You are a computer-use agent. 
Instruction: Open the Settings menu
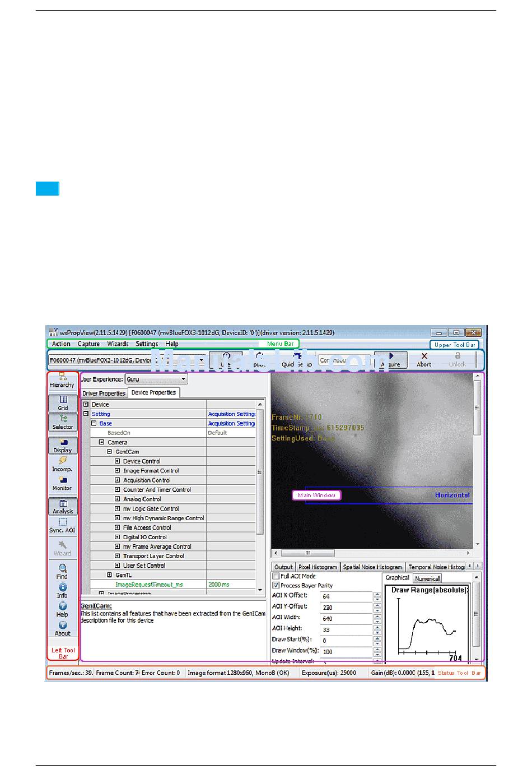147,344
